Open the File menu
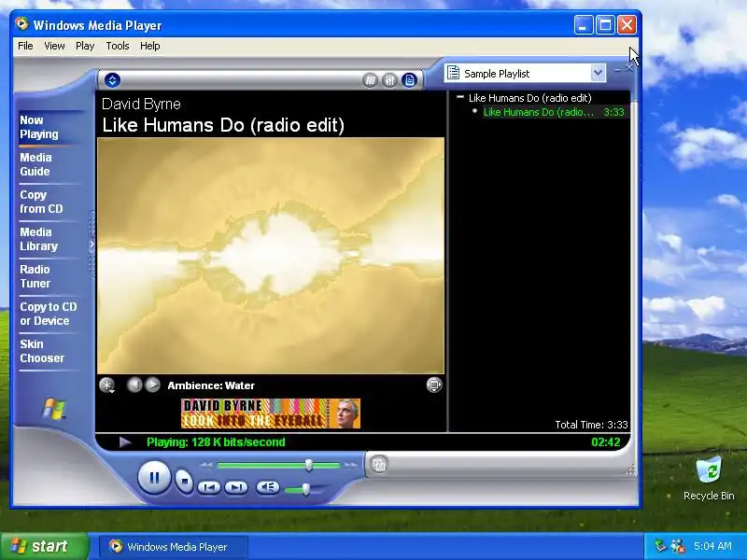The width and height of the screenshot is (747, 560). (x=26, y=46)
